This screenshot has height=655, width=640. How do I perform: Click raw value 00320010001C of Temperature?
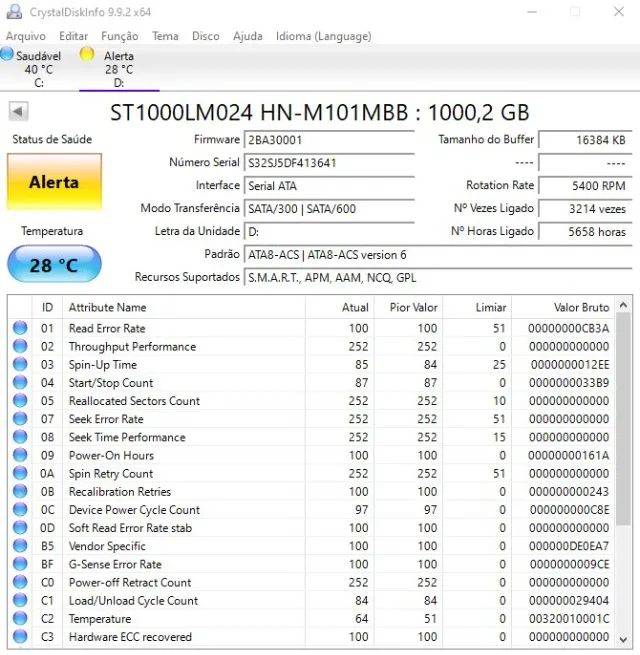coord(569,619)
